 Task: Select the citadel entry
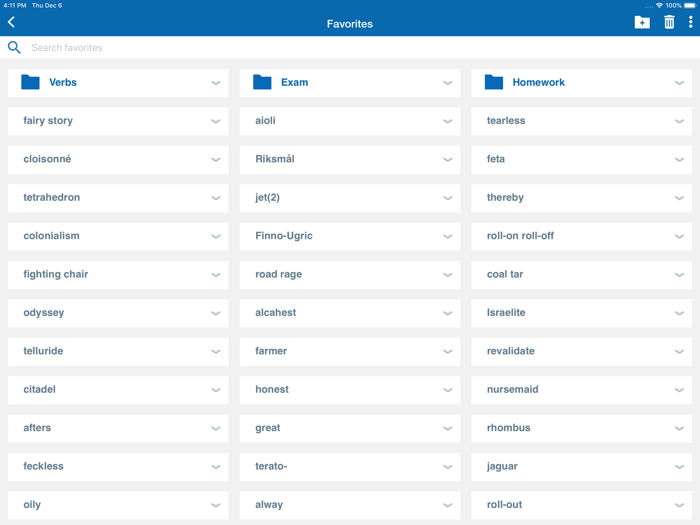(118, 390)
